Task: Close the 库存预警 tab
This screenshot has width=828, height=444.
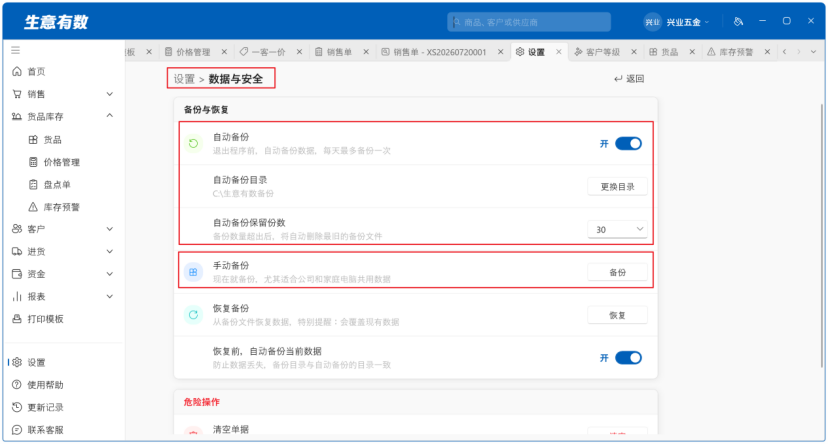Action: coord(767,52)
